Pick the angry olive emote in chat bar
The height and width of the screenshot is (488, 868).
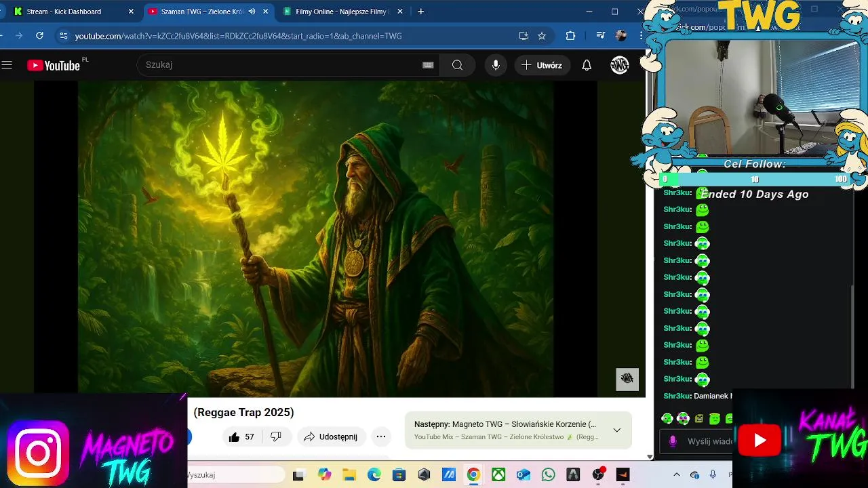[698, 419]
